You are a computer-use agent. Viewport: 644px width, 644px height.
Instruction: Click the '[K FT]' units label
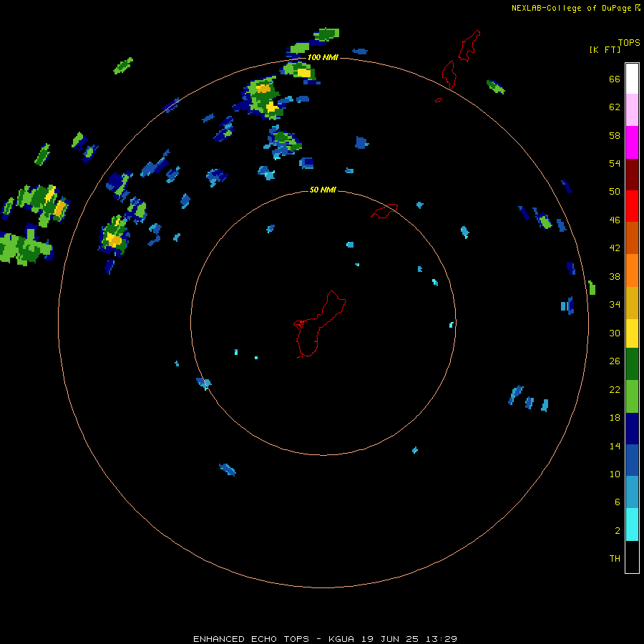605,49
